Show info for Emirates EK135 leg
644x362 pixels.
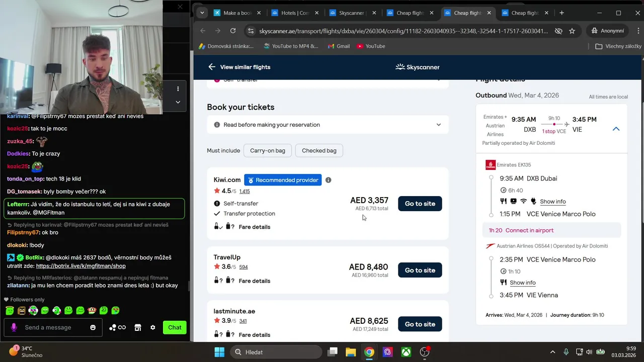[x=553, y=202]
